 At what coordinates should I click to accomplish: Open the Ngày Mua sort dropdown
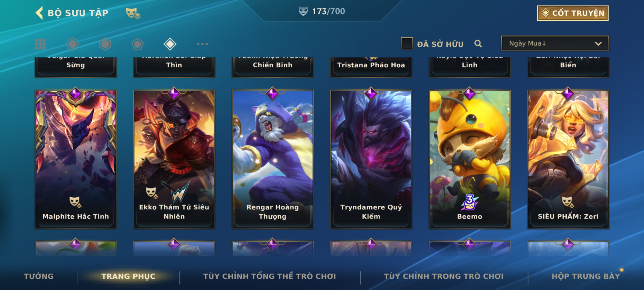point(555,43)
